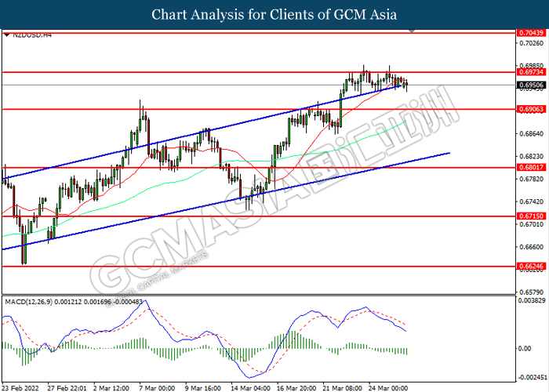Click the 0.66600 price axis value
The image size is (549, 392).
coord(532,247)
